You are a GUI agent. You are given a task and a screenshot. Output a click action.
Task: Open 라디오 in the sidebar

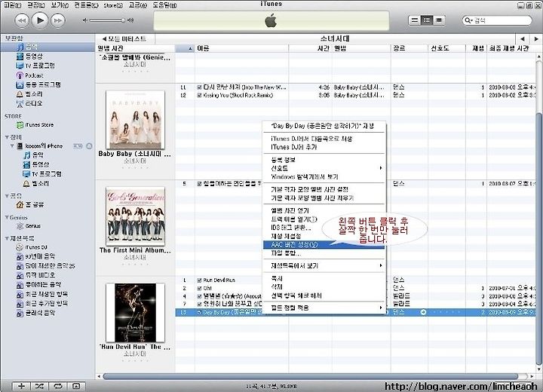tap(34, 103)
